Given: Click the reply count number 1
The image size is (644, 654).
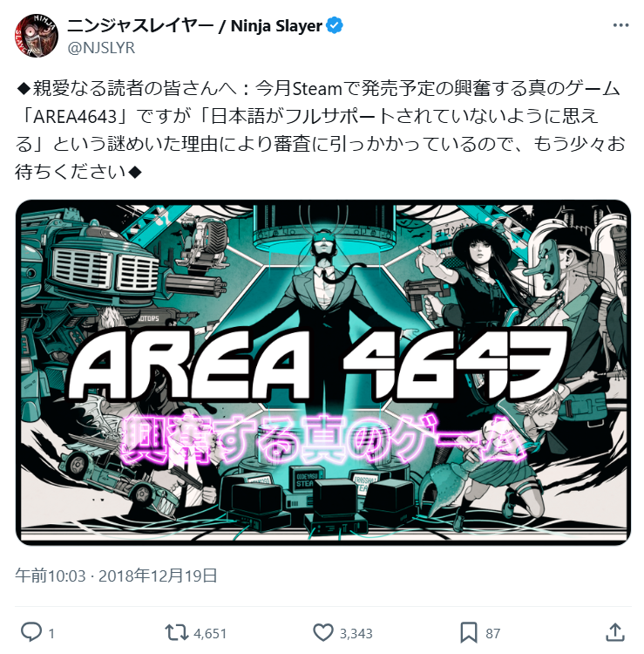Looking at the screenshot, I should click(x=51, y=634).
